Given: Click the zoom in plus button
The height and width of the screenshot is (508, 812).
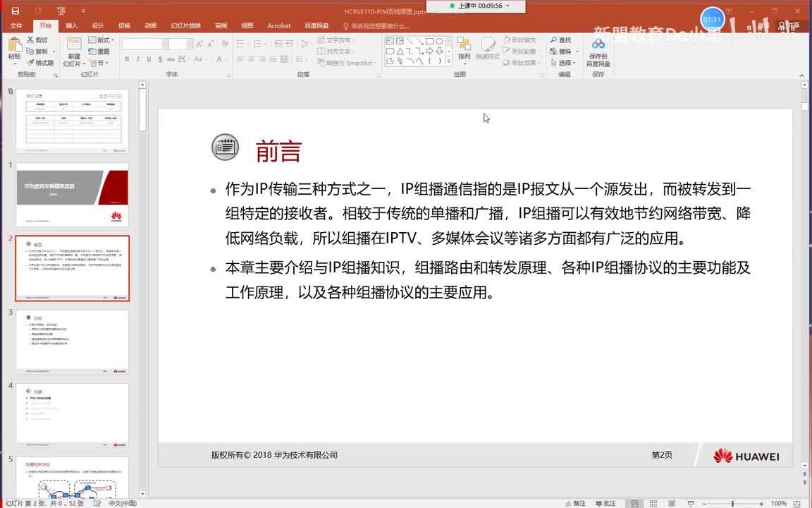Looking at the screenshot, I should [x=761, y=503].
